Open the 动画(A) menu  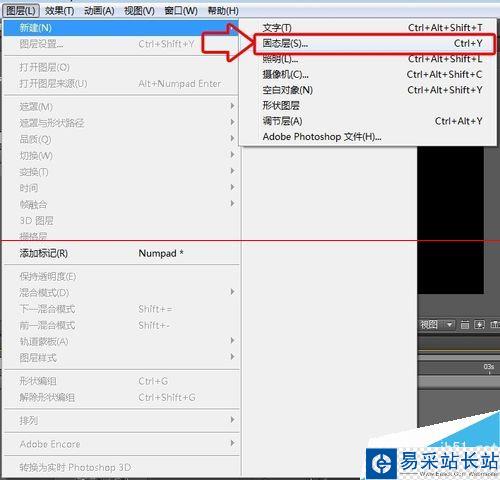pos(99,11)
